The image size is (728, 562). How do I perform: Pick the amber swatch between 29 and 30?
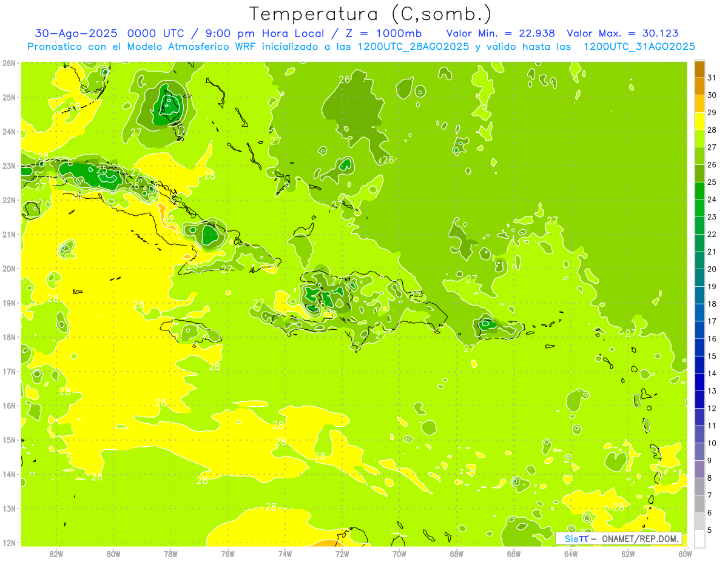699,104
